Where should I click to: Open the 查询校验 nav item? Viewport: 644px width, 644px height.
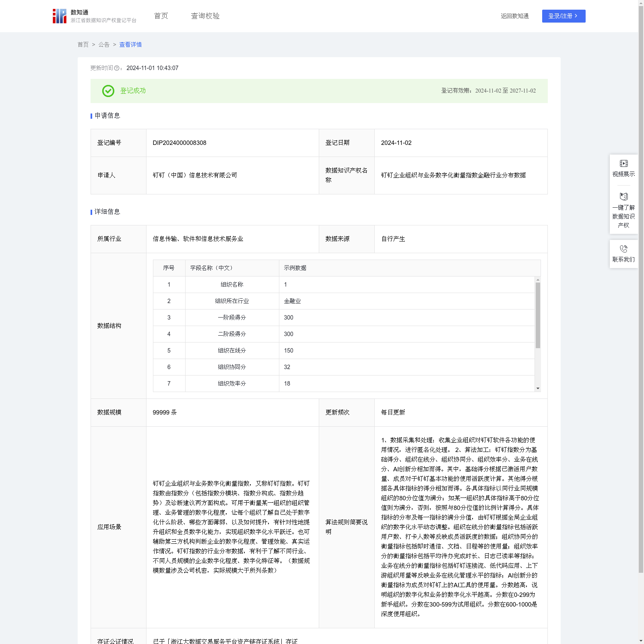205,16
